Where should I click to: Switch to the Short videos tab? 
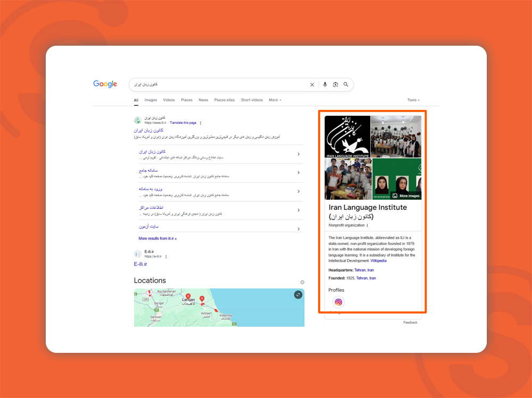(x=252, y=100)
